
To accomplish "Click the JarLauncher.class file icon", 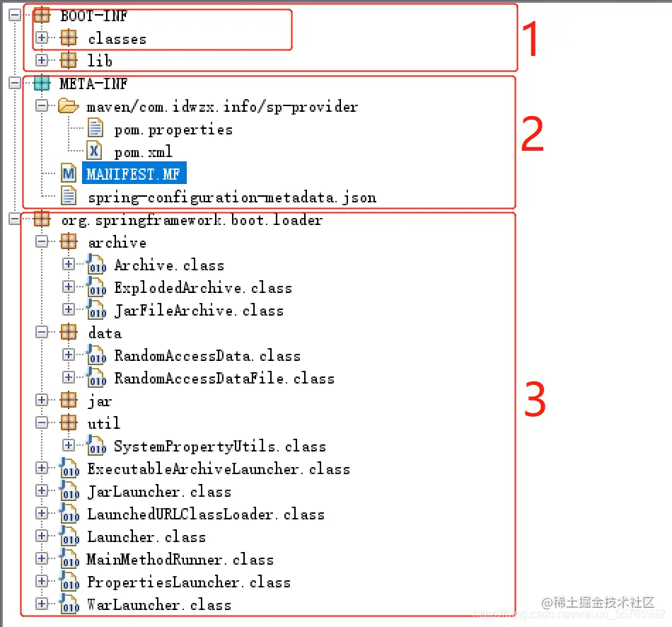I will 69,491.
